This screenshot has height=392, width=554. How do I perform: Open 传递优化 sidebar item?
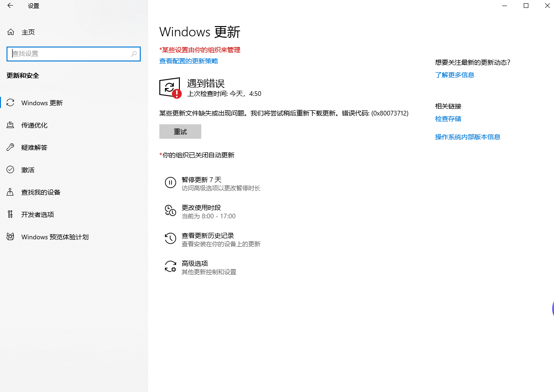coord(34,125)
